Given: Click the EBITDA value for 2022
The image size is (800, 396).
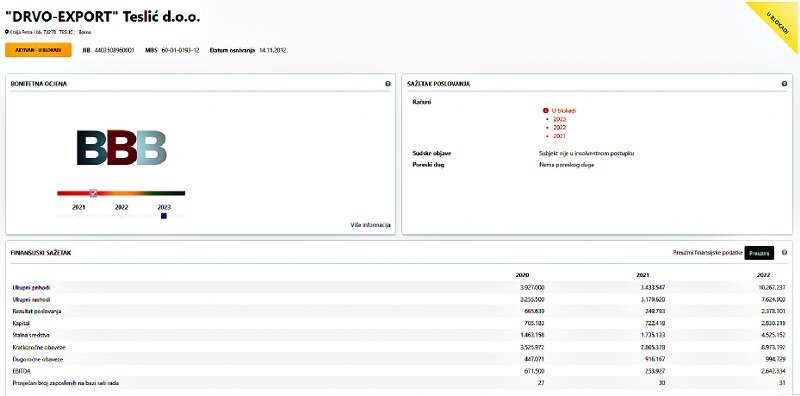Looking at the screenshot, I should (x=772, y=371).
